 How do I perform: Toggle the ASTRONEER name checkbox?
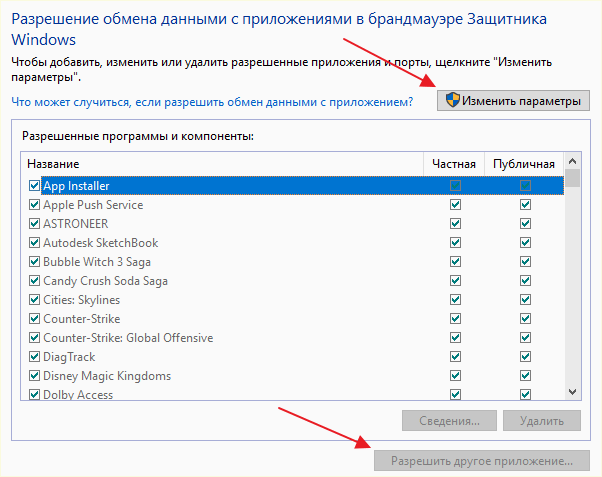[35, 224]
